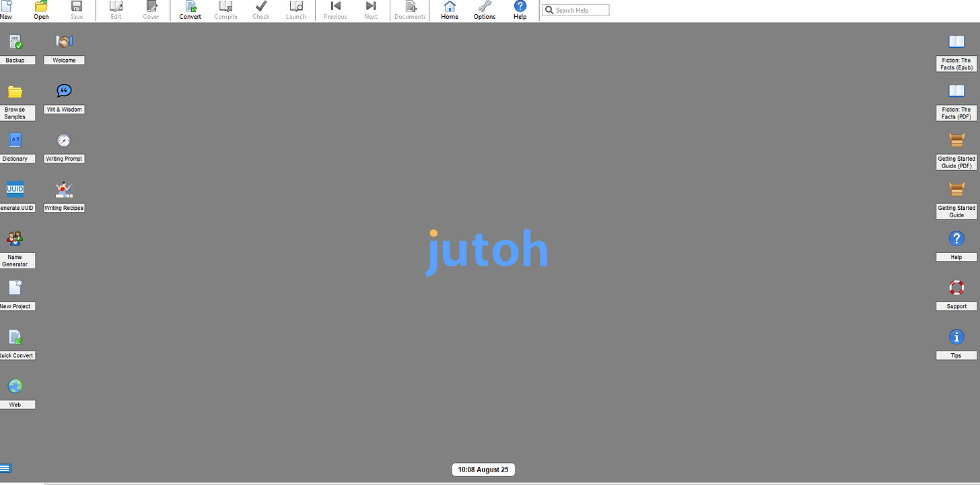Image resolution: width=980 pixels, height=485 pixels.
Task: Click the Tips label button
Action: [956, 355]
